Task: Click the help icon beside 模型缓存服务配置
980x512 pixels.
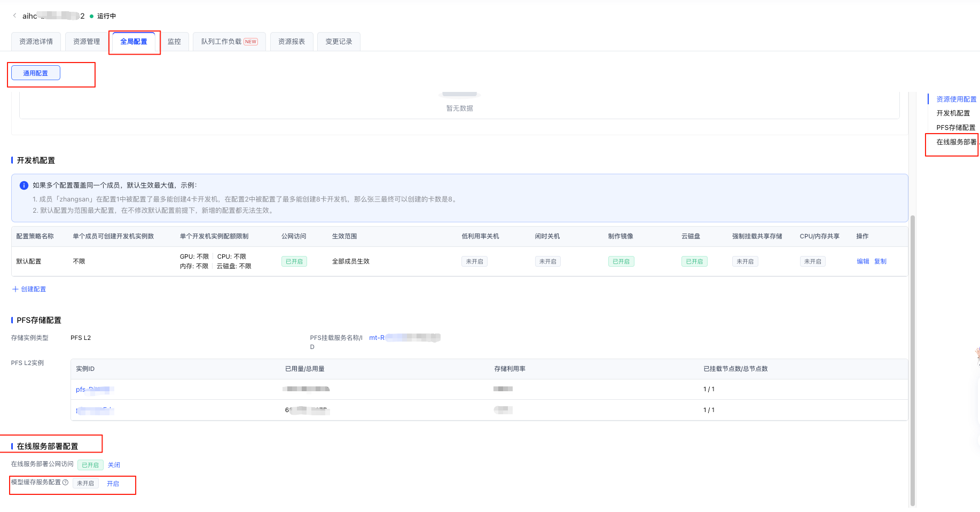Action: pyautogui.click(x=66, y=483)
